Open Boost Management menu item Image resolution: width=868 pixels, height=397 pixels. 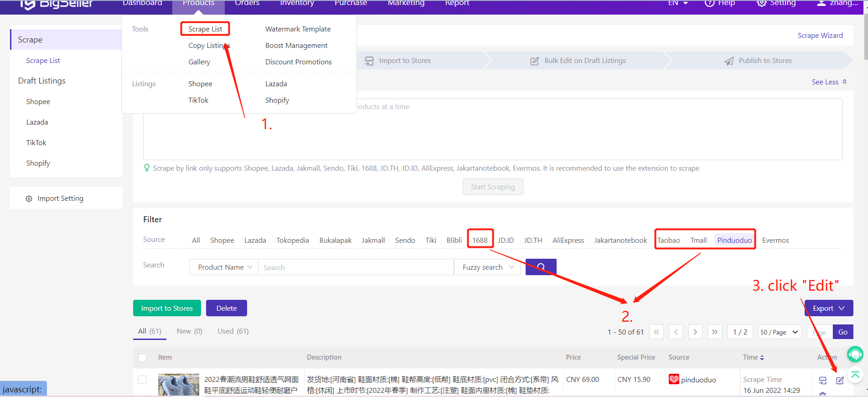click(296, 46)
